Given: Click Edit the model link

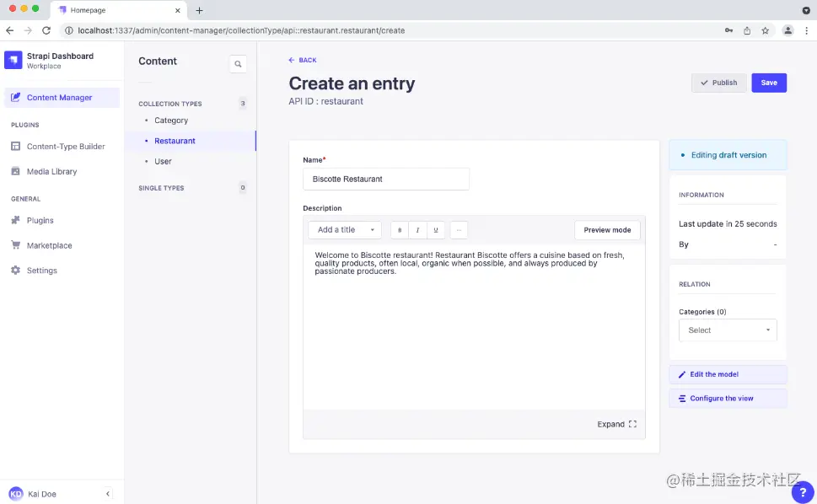Looking at the screenshot, I should click(x=728, y=374).
